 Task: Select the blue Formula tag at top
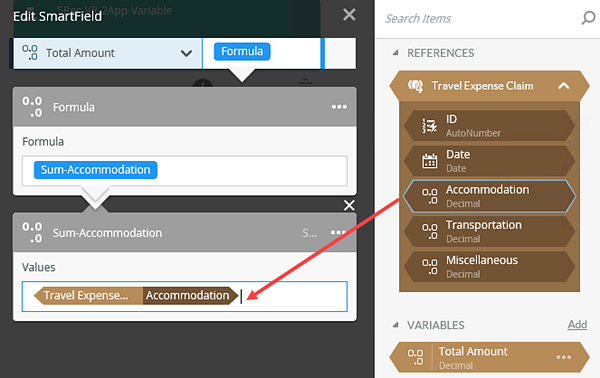(242, 51)
